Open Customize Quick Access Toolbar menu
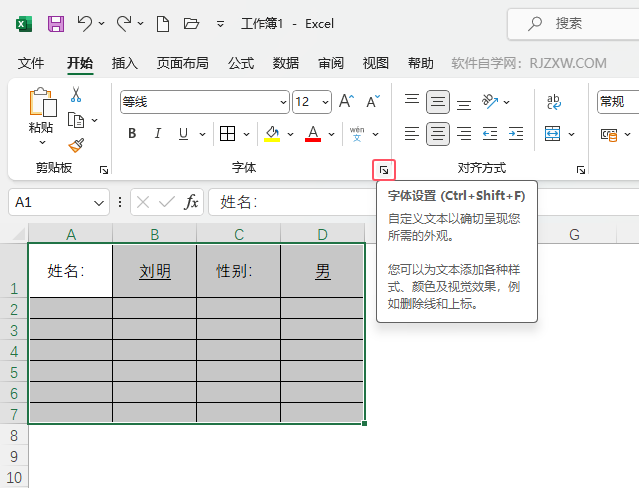The image size is (639, 488). click(x=220, y=24)
